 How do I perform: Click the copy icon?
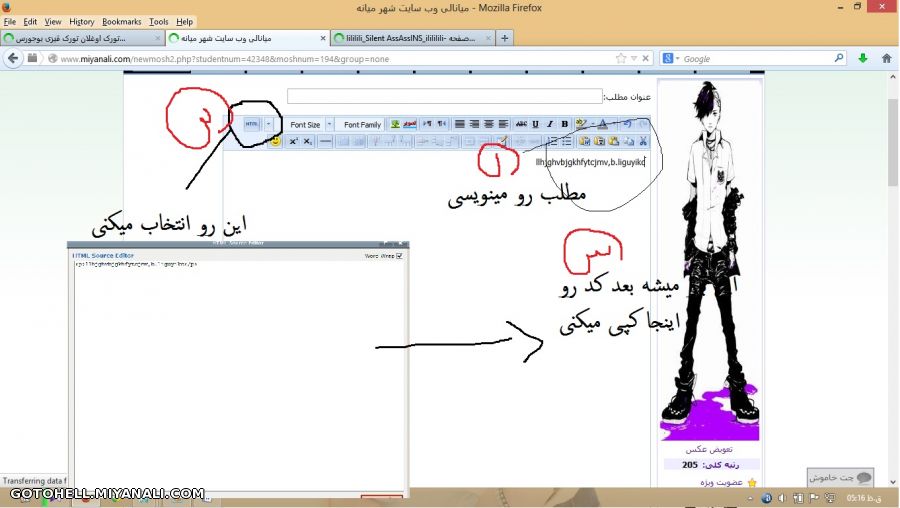629,141
